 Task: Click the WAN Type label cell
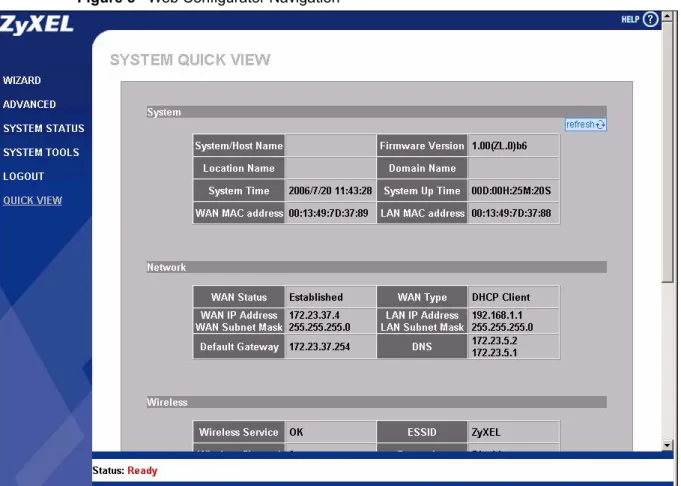click(x=422, y=297)
